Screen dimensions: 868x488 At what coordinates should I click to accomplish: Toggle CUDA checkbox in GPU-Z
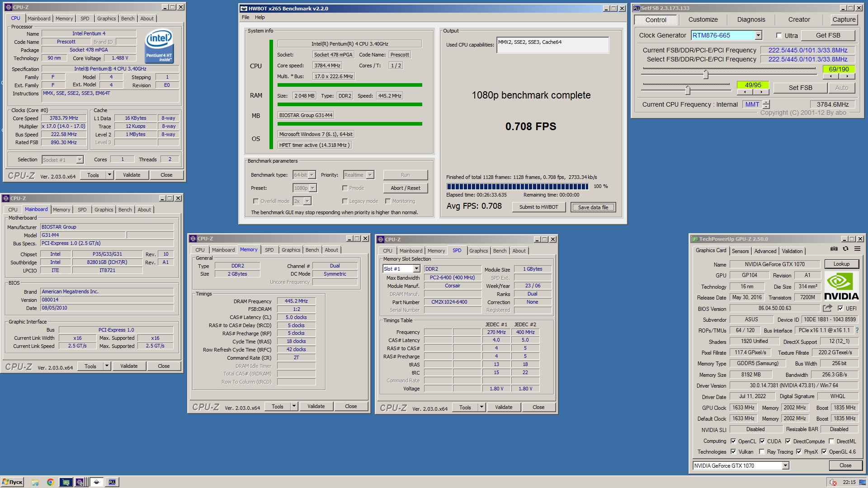[762, 441]
